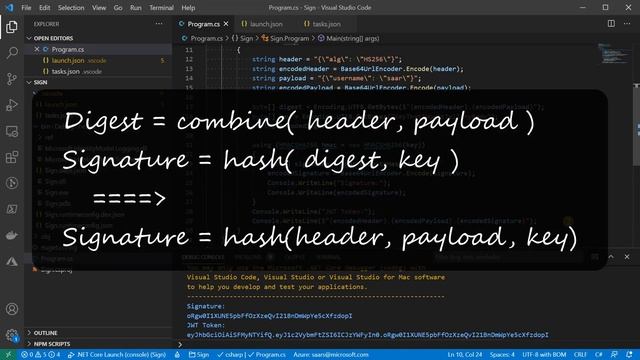Expand the Outline section
Viewport: 640px width, 360px height.
[x=98, y=333]
